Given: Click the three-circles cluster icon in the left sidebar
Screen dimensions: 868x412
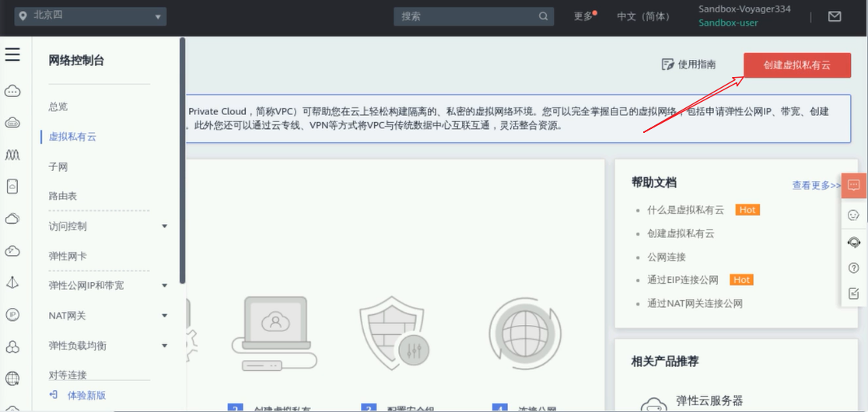Looking at the screenshot, I should click(12, 347).
